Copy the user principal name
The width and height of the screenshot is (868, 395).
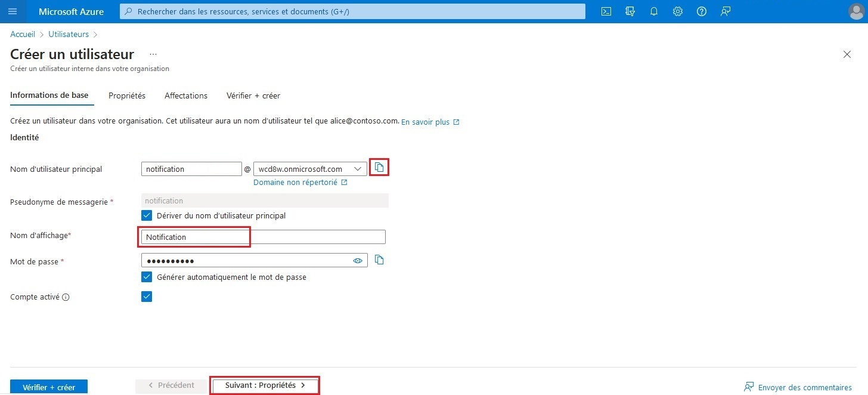(x=379, y=168)
